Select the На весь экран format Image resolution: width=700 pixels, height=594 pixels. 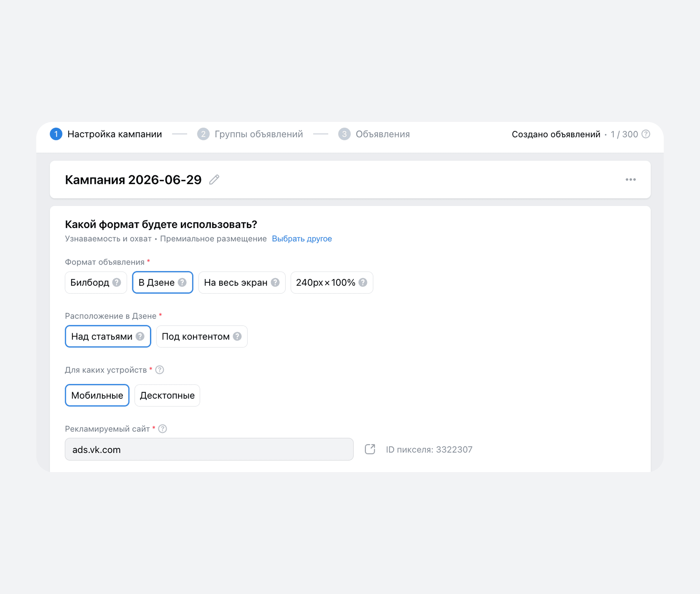tap(242, 282)
